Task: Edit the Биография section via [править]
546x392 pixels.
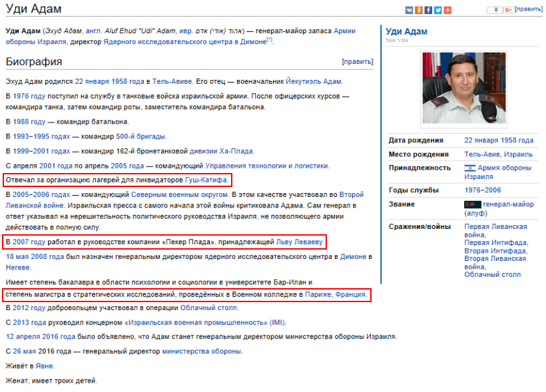Action: click(358, 62)
